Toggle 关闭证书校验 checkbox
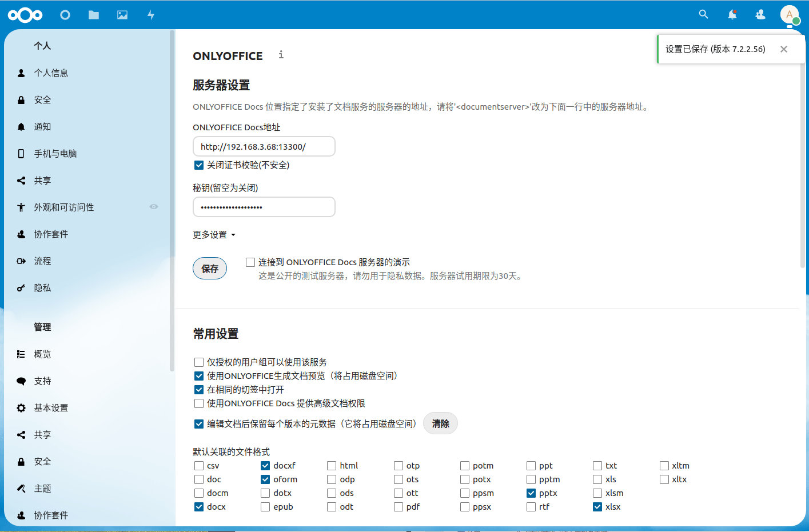809x532 pixels. tap(199, 165)
